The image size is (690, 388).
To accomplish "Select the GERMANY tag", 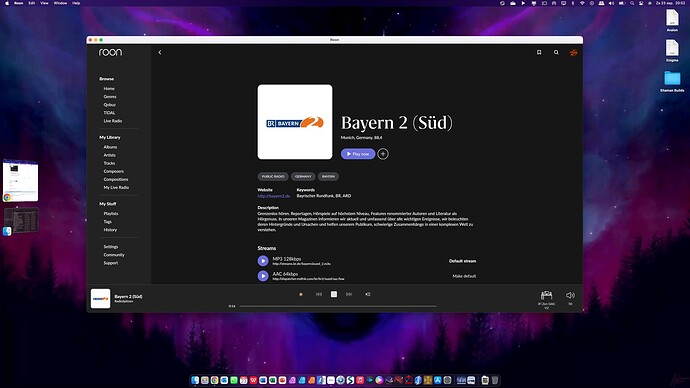I will [x=303, y=176].
